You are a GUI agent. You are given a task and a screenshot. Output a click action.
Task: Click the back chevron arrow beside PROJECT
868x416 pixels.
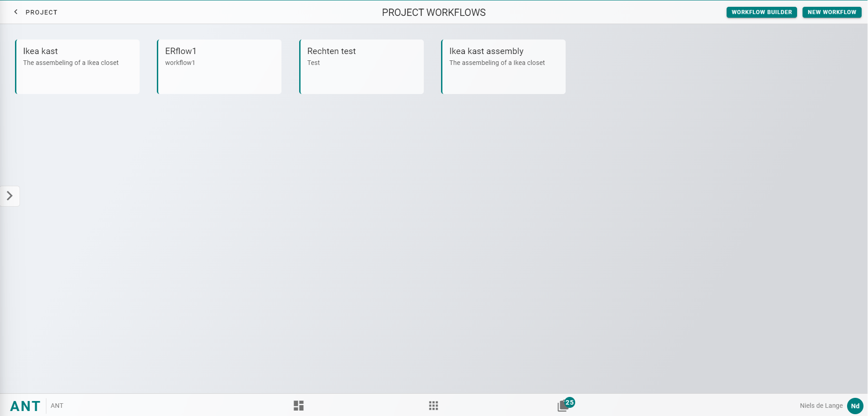pos(16,12)
